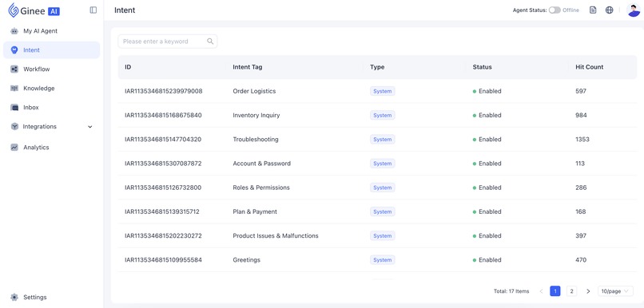The image size is (644, 308).
Task: Go to pagination page 2
Action: click(x=571, y=291)
